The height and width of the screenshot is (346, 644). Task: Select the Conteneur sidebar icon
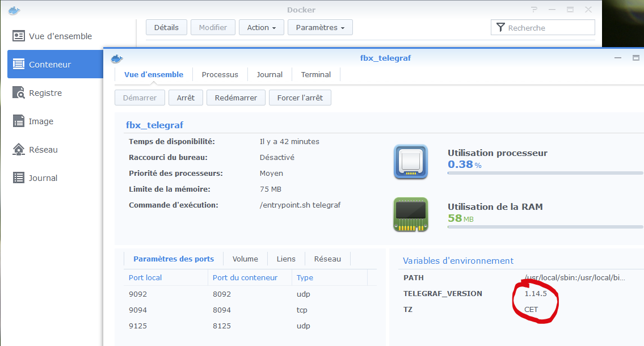click(19, 65)
